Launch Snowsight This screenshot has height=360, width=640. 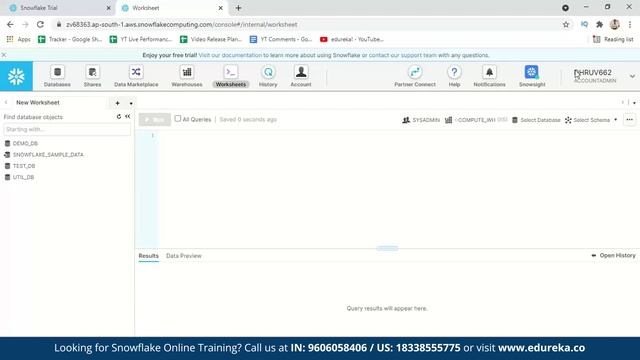click(x=532, y=76)
